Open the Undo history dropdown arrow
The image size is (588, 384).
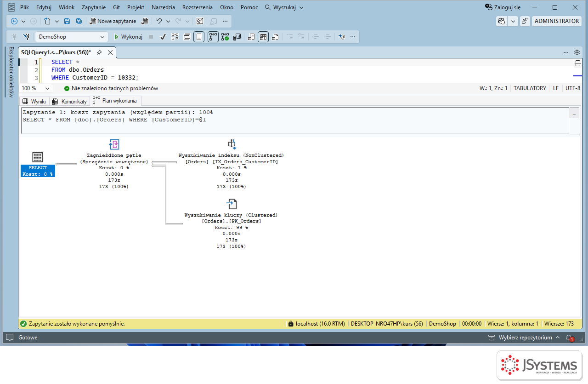point(168,21)
